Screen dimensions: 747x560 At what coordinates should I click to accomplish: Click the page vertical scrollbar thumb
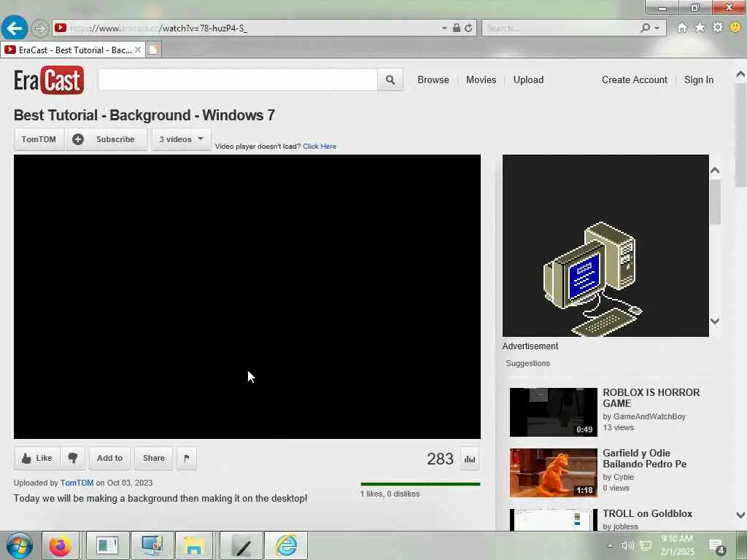tap(740, 136)
